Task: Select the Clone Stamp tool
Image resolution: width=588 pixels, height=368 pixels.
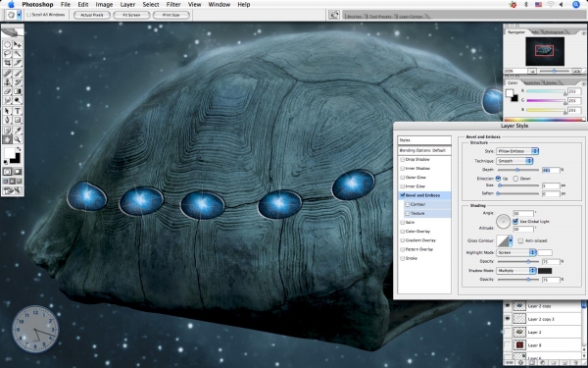Action: pos(8,82)
